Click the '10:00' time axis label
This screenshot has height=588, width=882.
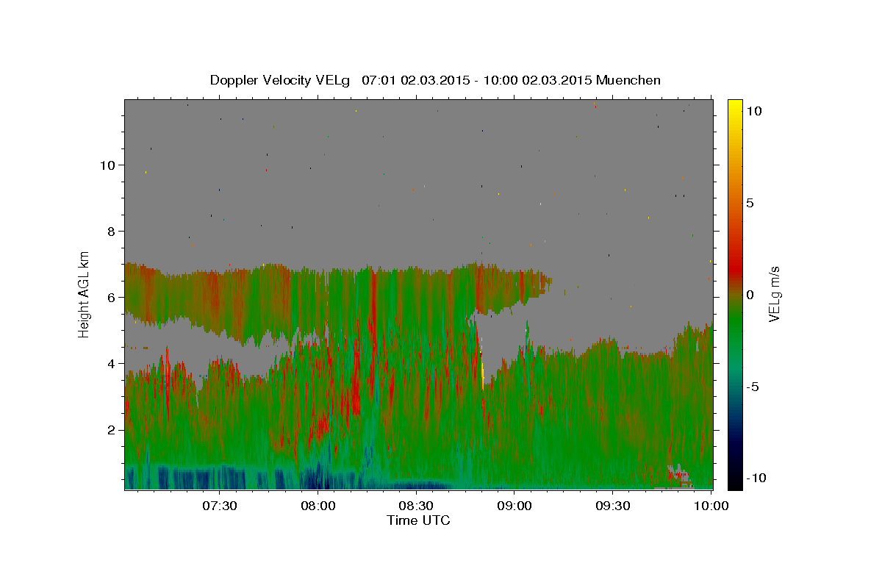(x=711, y=506)
